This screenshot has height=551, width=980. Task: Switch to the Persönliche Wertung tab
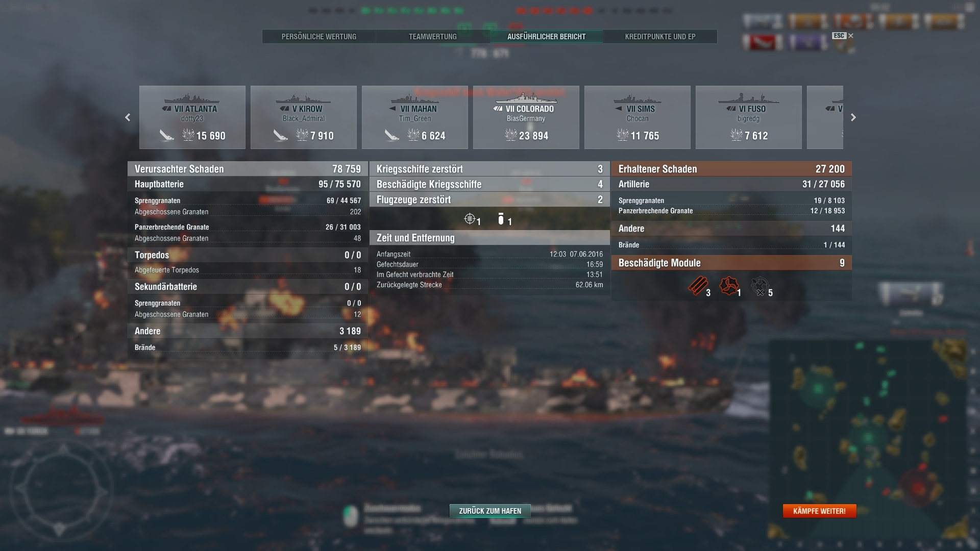click(319, 37)
